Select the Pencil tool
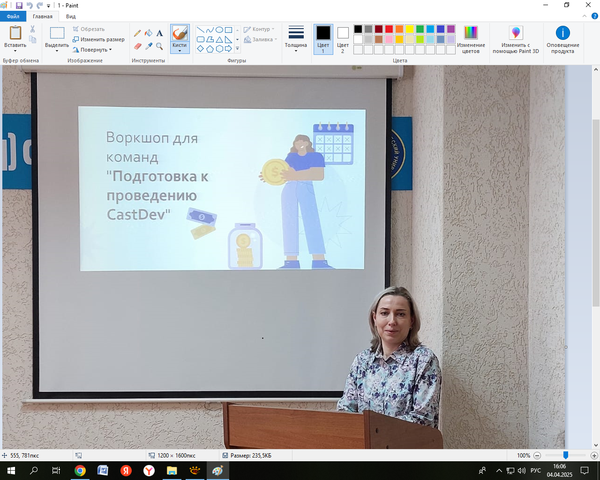Viewport: 600px width, 480px height. (x=138, y=33)
